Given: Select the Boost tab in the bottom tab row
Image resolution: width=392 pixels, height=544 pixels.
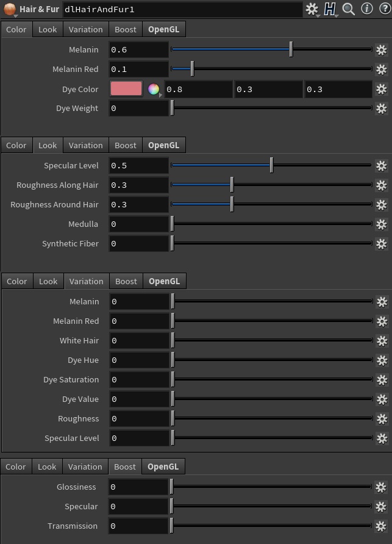Looking at the screenshot, I should [125, 467].
